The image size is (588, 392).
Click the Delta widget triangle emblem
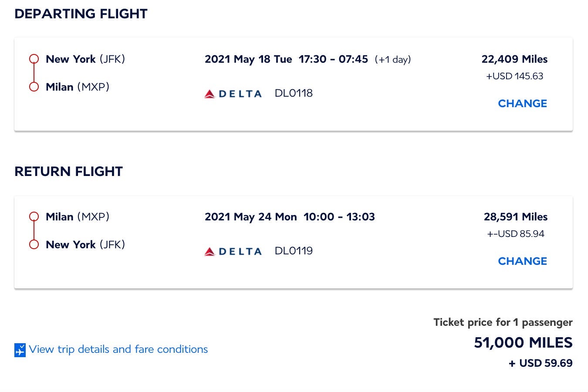210,93
